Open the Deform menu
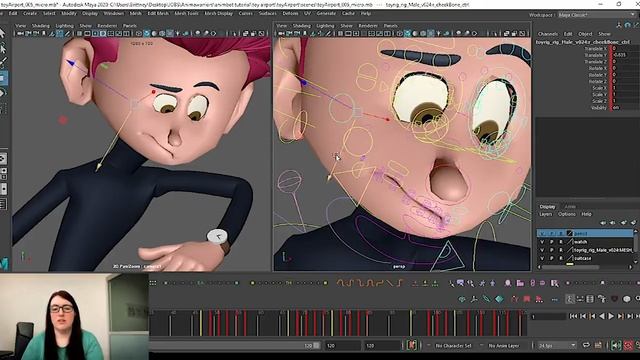This screenshot has height=360, width=640. point(290,13)
